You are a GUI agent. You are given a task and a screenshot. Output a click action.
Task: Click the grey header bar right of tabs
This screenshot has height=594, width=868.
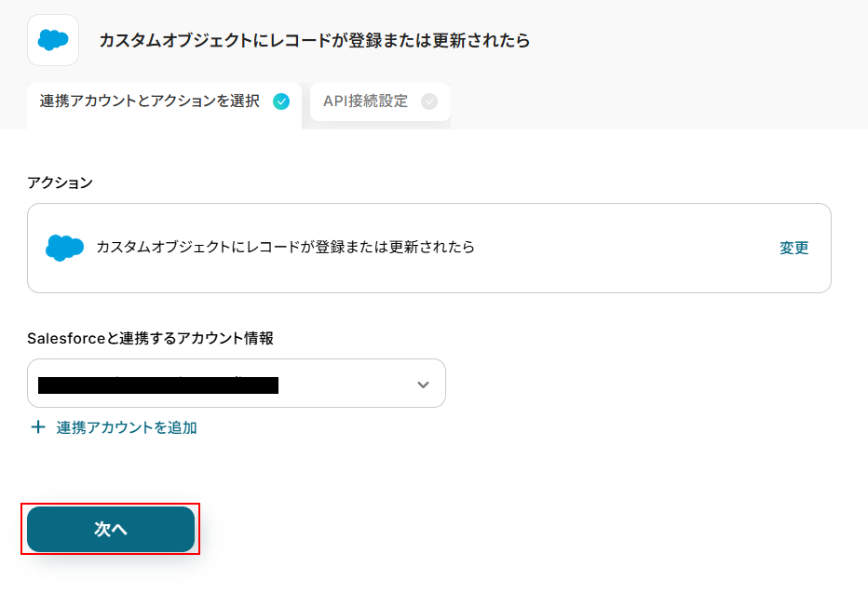[652, 101]
